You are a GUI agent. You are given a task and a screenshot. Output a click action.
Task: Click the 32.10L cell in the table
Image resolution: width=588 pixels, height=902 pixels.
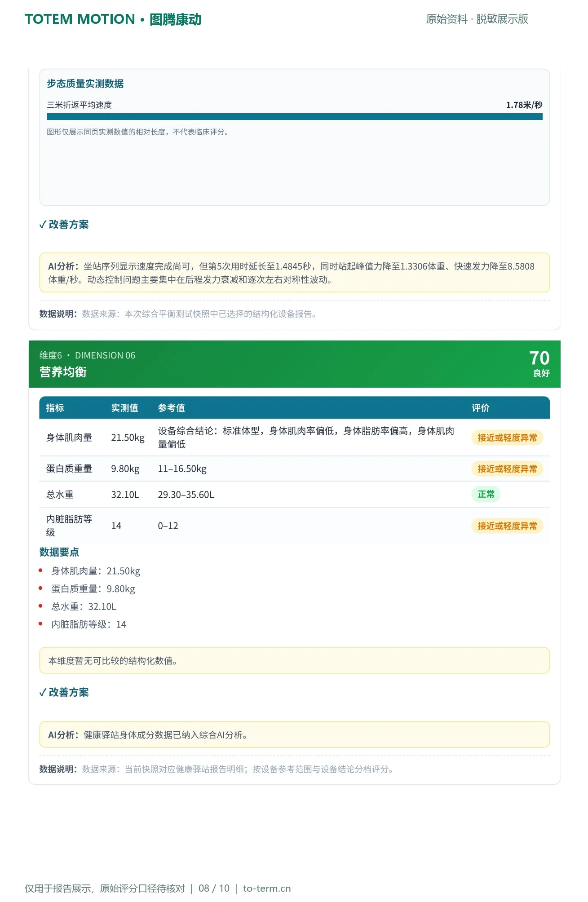[125, 495]
